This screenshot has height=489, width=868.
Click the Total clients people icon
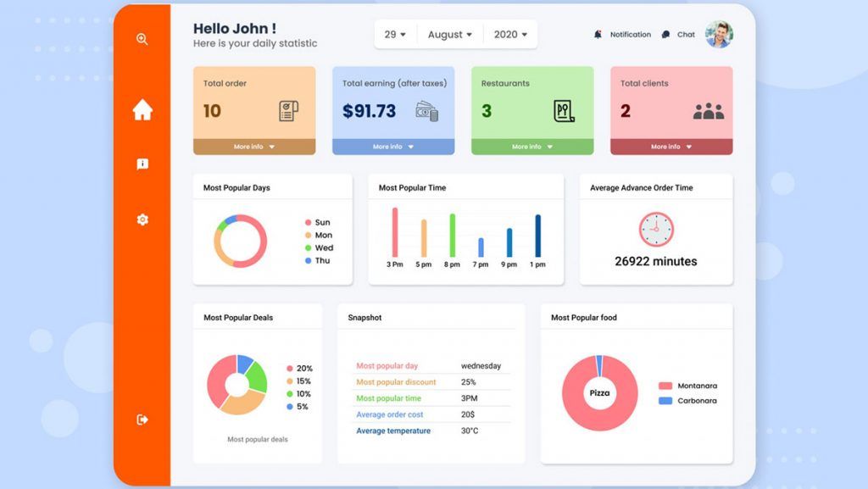(709, 112)
